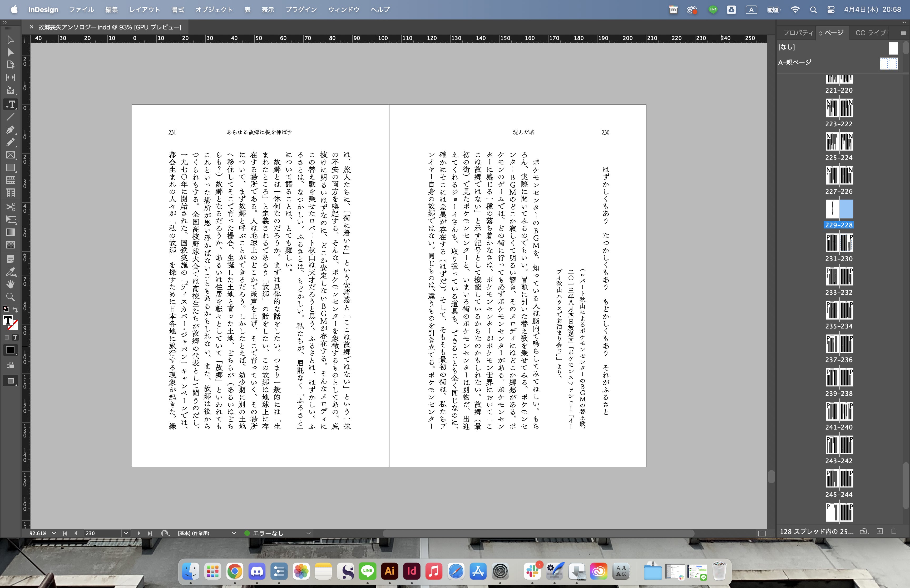
Task: Select the Pen tool
Action: pyautogui.click(x=10, y=129)
